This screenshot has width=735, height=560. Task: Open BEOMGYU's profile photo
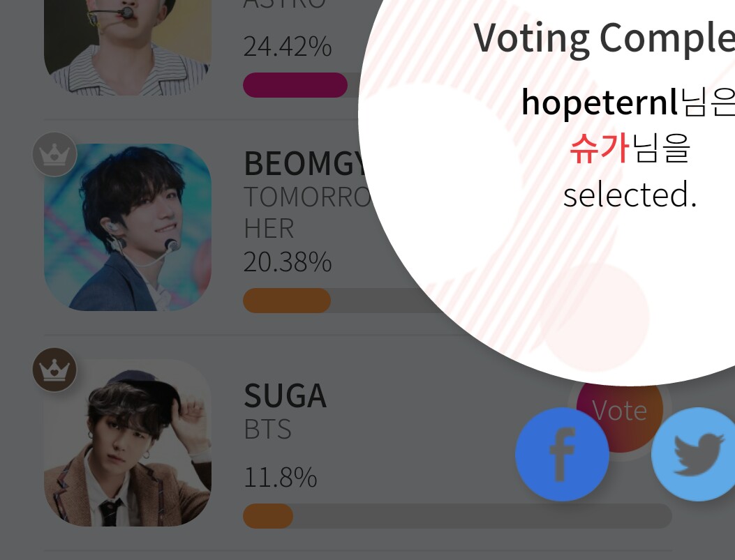click(x=128, y=227)
